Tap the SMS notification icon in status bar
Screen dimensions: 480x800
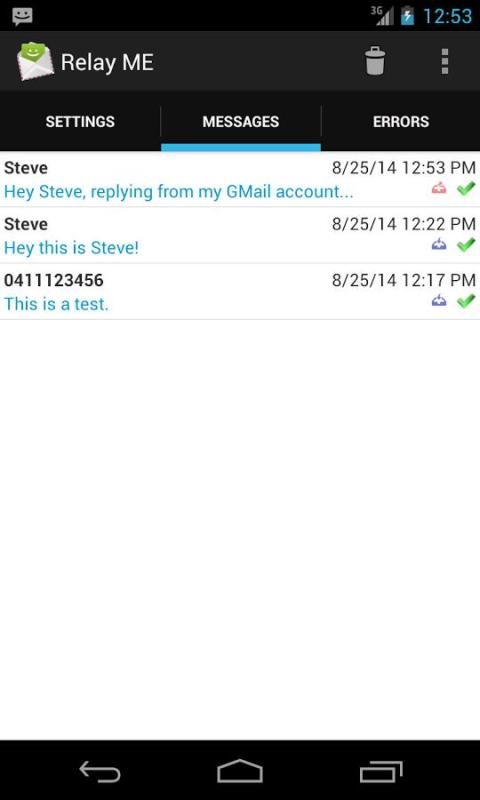(x=22, y=16)
